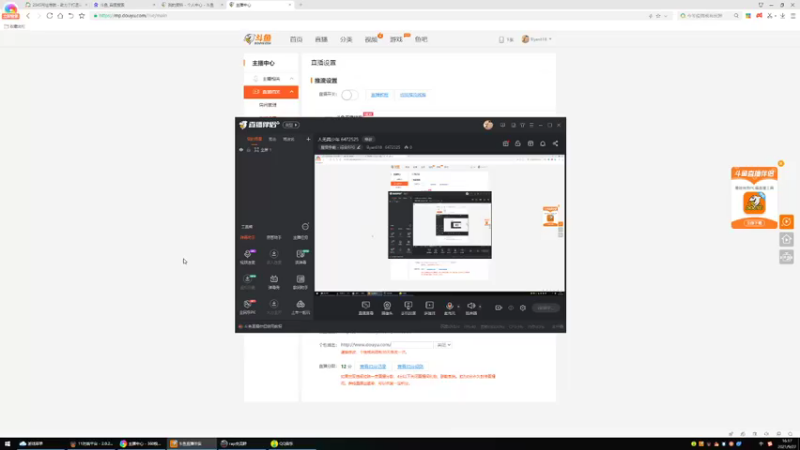Toggle the lock icon beside the source
This screenshot has width=800, height=450.
coord(248,150)
